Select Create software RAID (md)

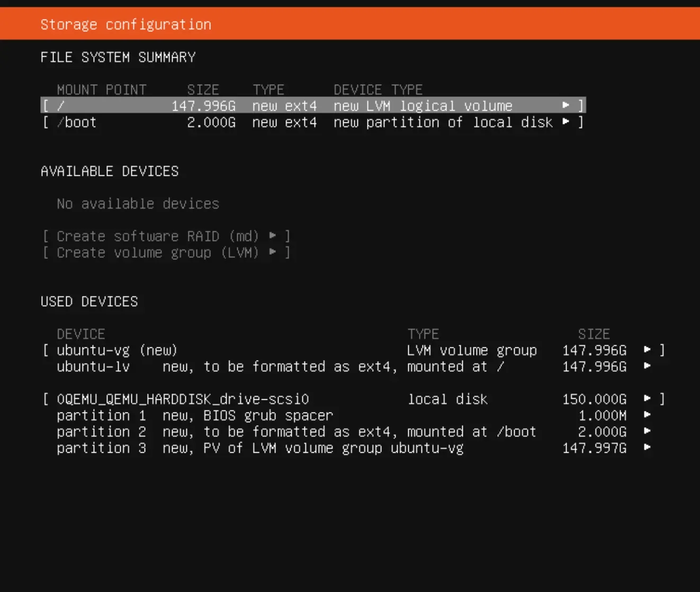click(x=166, y=236)
